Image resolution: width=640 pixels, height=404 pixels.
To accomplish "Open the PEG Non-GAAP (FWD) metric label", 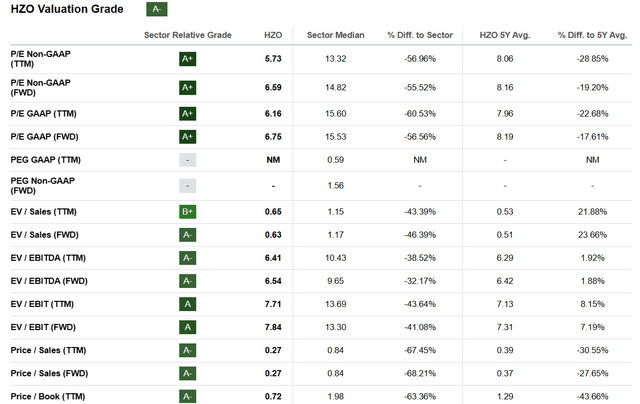I will 42,186.
